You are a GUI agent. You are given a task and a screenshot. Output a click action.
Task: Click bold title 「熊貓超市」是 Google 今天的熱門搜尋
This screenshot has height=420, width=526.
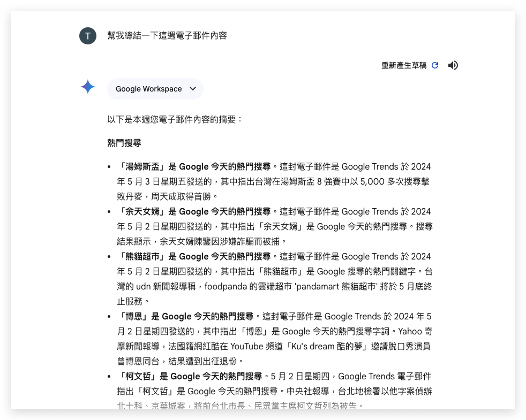coord(194,256)
